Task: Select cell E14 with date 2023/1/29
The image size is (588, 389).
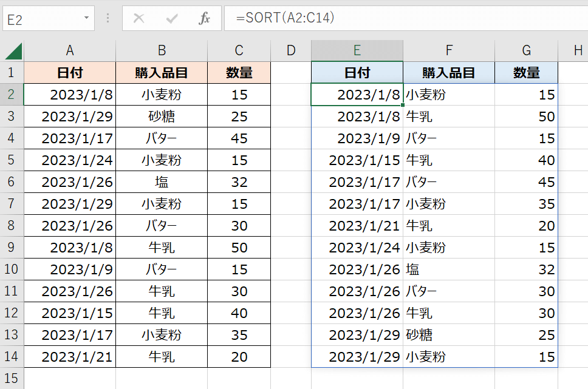Action: (x=357, y=357)
